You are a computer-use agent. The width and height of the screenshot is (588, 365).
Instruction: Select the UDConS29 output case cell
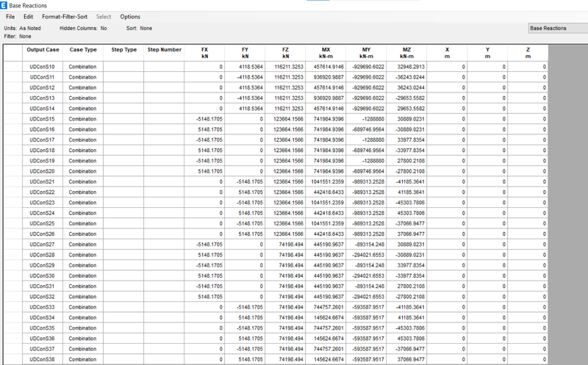click(43, 266)
